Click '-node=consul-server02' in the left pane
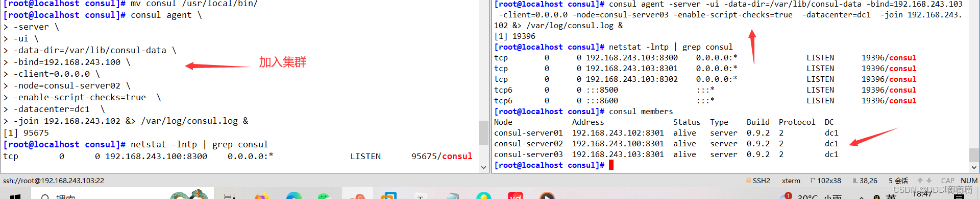Screen dimensions: 980x199 (67, 86)
